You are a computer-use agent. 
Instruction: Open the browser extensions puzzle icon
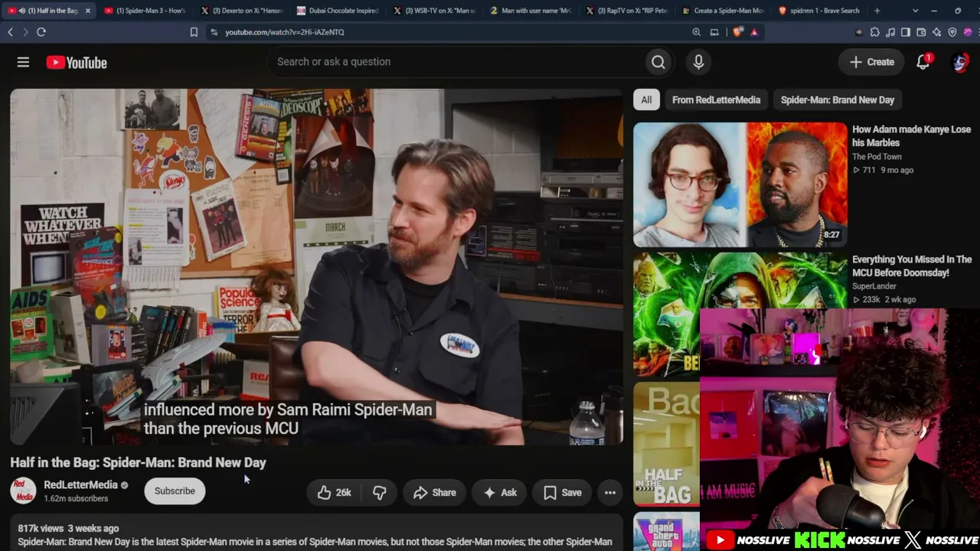click(x=875, y=32)
